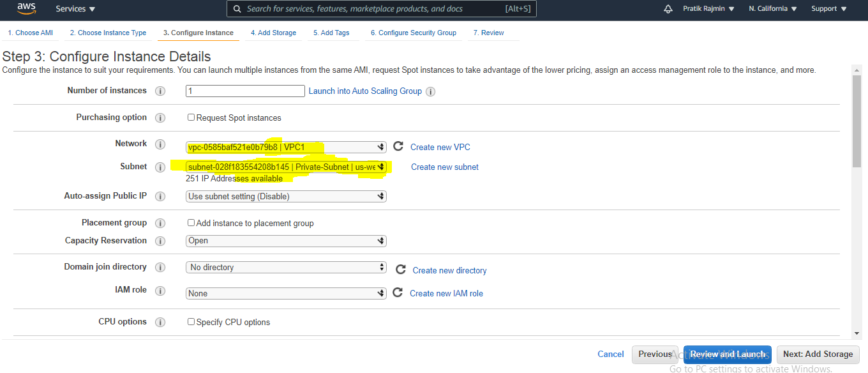Check Add instance to placement group
Image resolution: width=868 pixels, height=373 pixels.
coord(191,223)
